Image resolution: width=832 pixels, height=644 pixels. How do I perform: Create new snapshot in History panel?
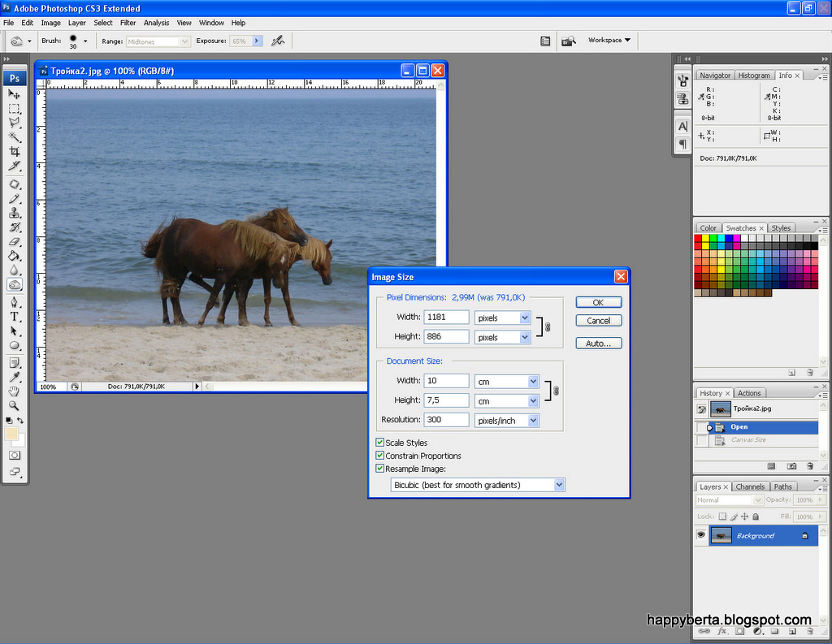(x=791, y=466)
